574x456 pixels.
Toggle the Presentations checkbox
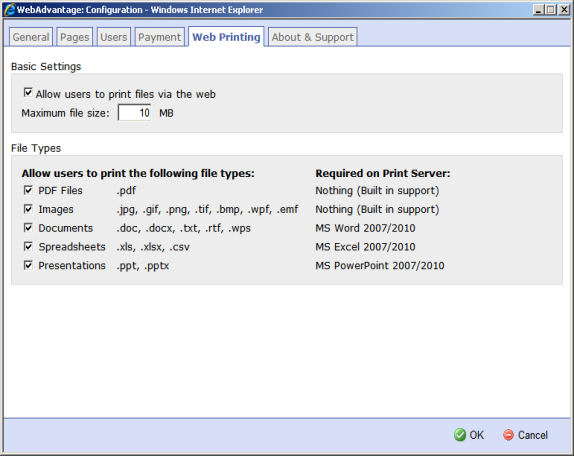[x=28, y=265]
